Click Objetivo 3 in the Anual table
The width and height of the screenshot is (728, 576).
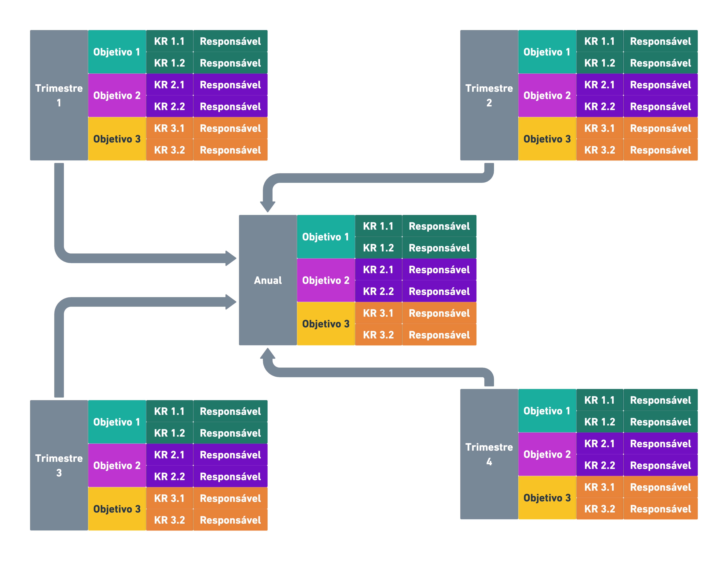tap(326, 323)
